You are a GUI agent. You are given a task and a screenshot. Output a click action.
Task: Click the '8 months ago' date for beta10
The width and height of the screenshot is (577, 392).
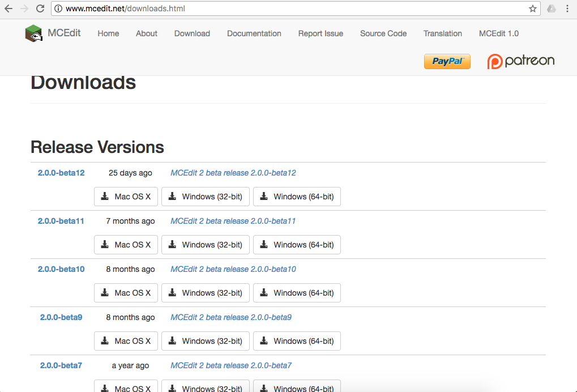coord(130,270)
